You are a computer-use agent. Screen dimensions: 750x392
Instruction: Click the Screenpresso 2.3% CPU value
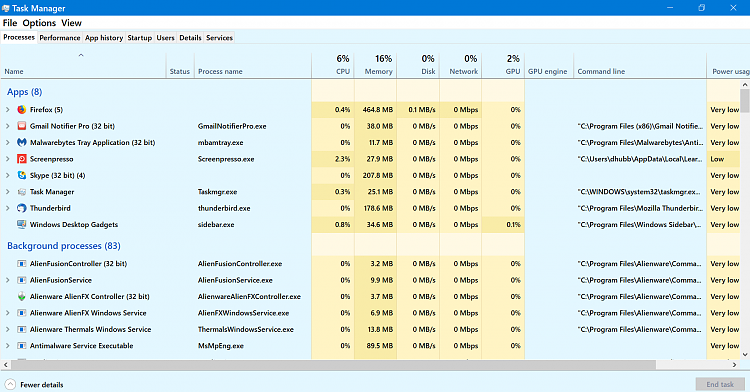pyautogui.click(x=342, y=159)
